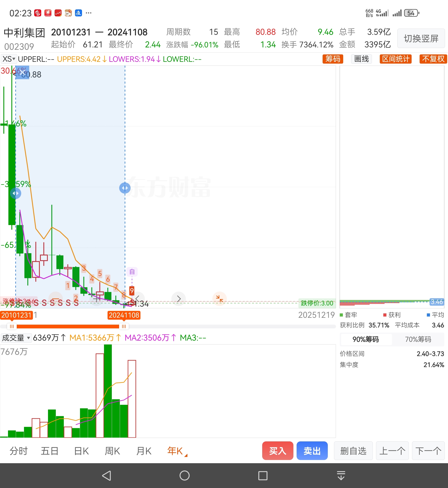Toggle the 筹码 chip distribution panel
This screenshot has width=448, height=488.
point(333,59)
